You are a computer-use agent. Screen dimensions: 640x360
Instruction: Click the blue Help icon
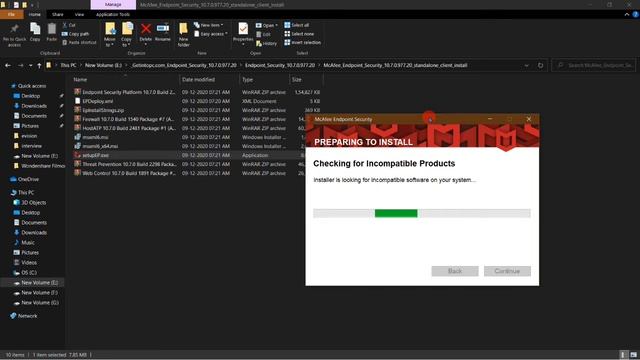click(636, 15)
